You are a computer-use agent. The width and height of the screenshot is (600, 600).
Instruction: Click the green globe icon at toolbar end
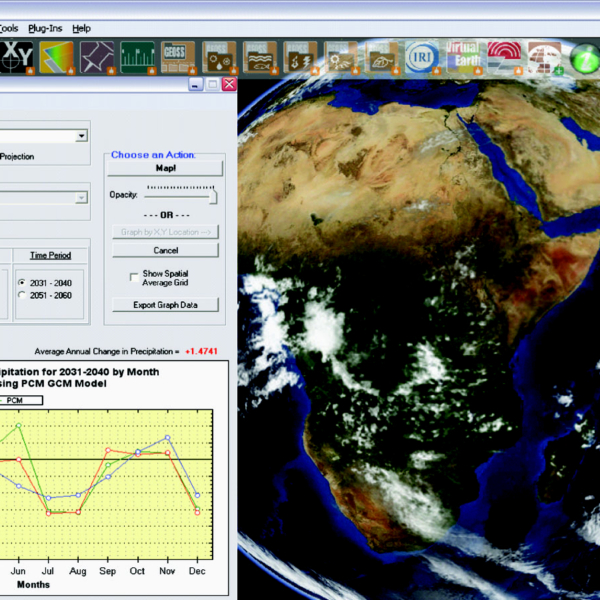click(x=584, y=58)
